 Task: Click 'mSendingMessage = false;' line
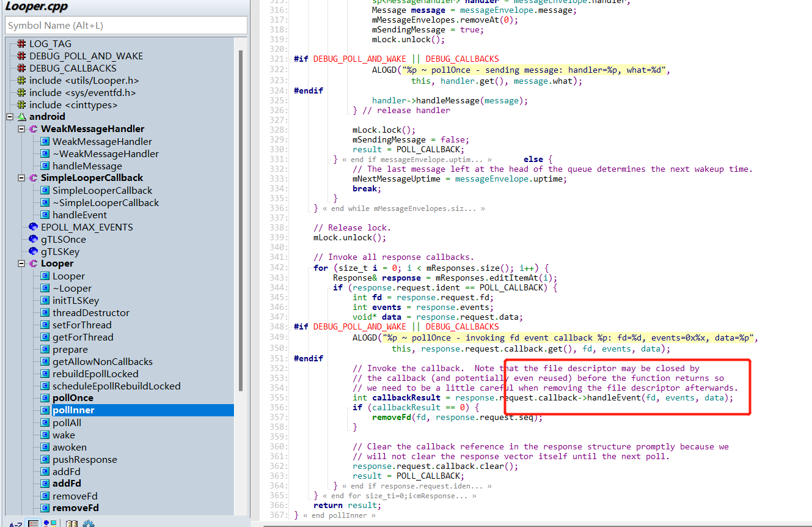pyautogui.click(x=411, y=140)
